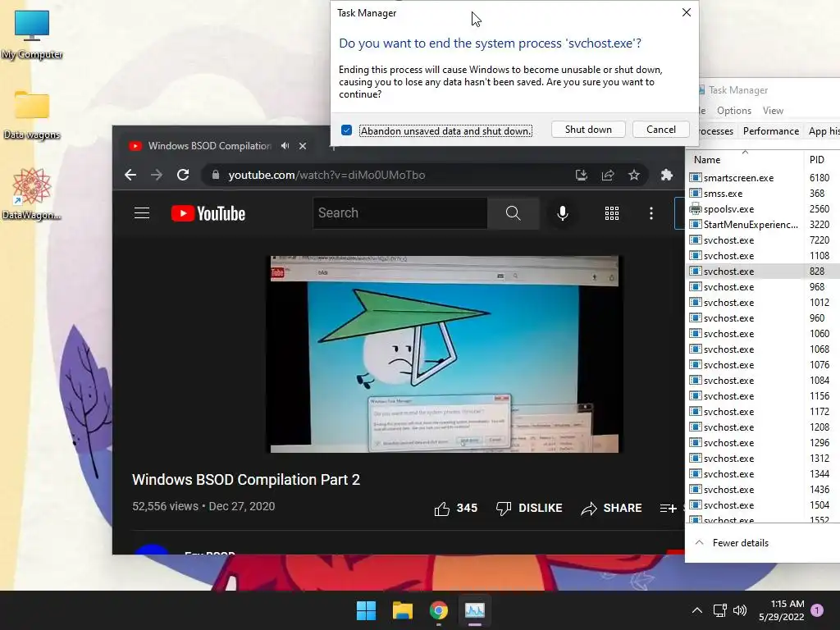Click the save to playlist icon
Image resolution: width=840 pixels, height=630 pixels.
pos(668,508)
